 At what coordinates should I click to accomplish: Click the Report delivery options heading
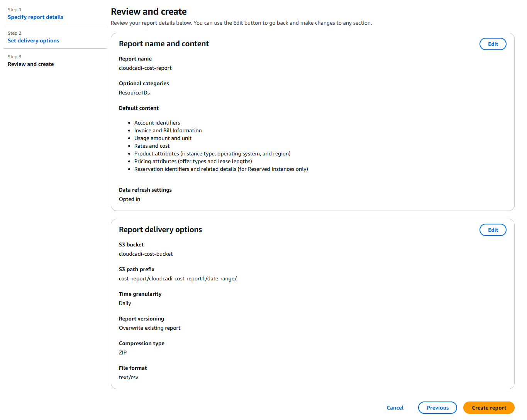(160, 229)
